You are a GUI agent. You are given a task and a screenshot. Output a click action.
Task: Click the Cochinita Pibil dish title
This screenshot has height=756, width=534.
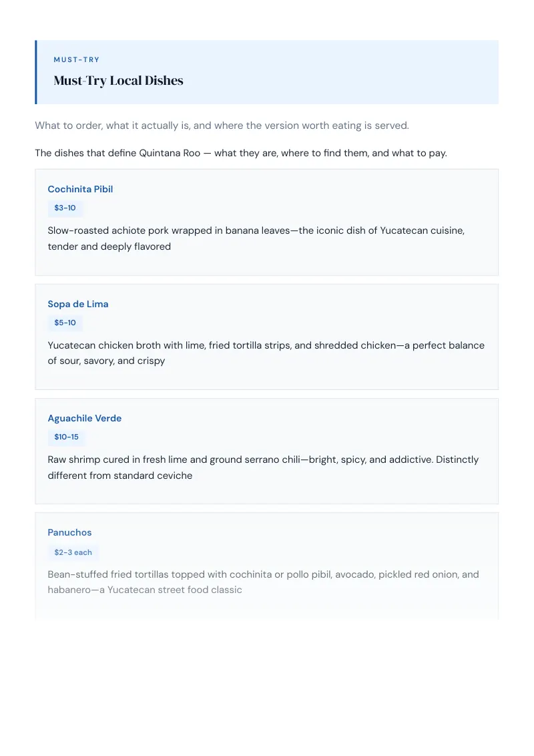tap(80, 189)
